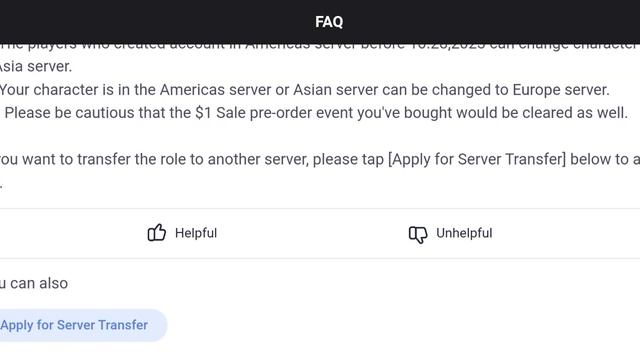Mark the answer as Helpful via its label
The image size is (640, 360).
coord(196,233)
